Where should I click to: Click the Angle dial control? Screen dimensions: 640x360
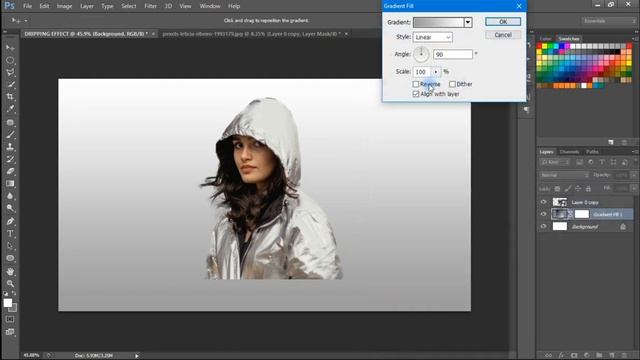click(x=421, y=54)
